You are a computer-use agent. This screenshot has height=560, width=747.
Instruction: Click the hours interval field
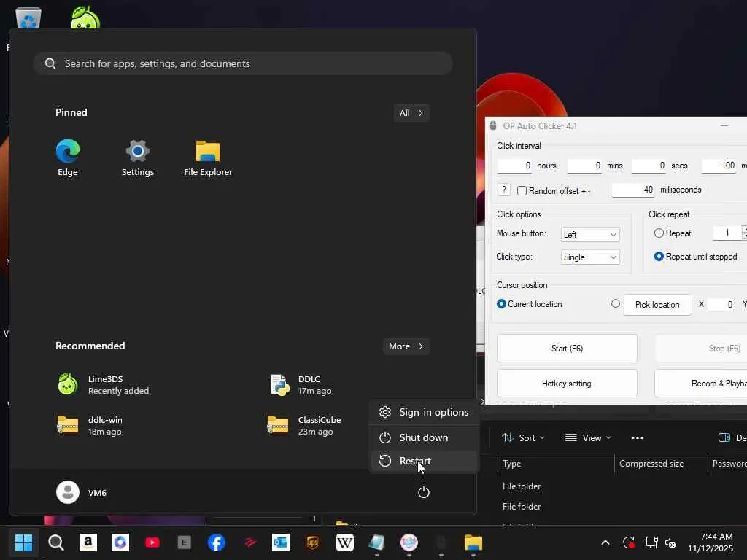514,166
